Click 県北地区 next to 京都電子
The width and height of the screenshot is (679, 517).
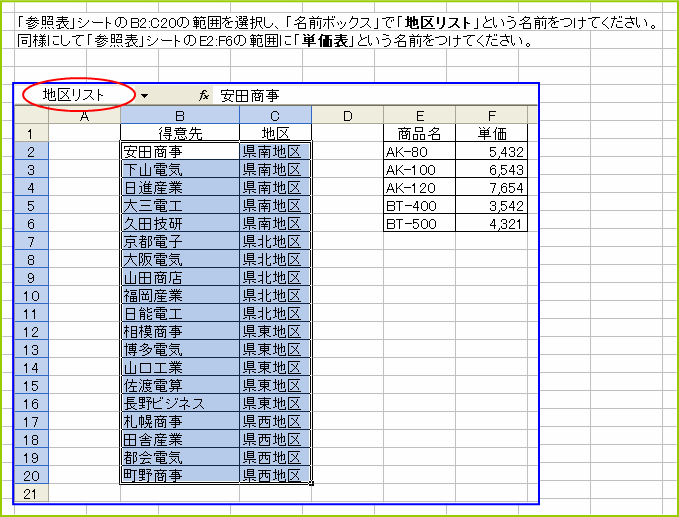pyautogui.click(x=275, y=241)
